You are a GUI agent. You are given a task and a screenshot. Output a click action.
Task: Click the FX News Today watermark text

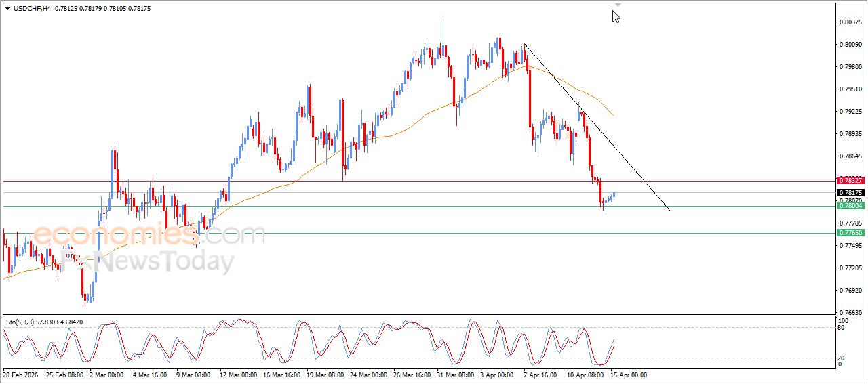(x=149, y=261)
